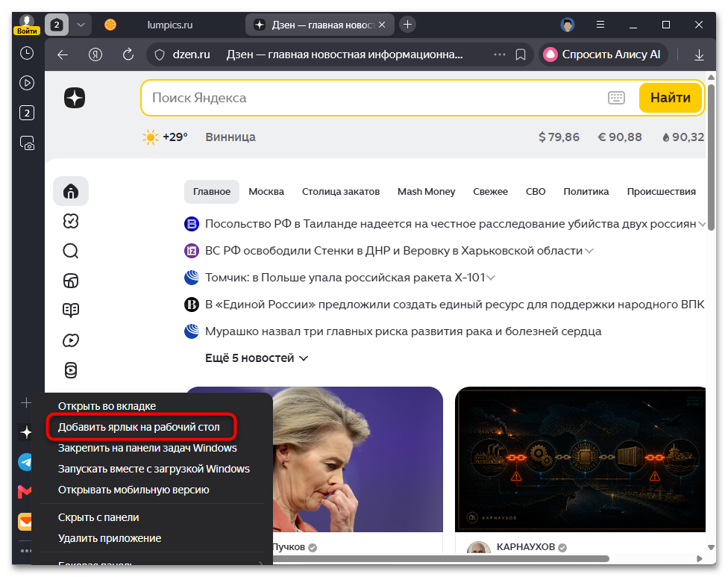Select the Mash Money news tab

(x=426, y=192)
